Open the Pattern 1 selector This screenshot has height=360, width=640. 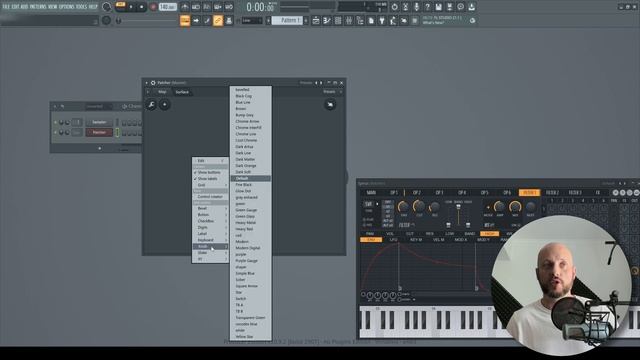(x=287, y=20)
